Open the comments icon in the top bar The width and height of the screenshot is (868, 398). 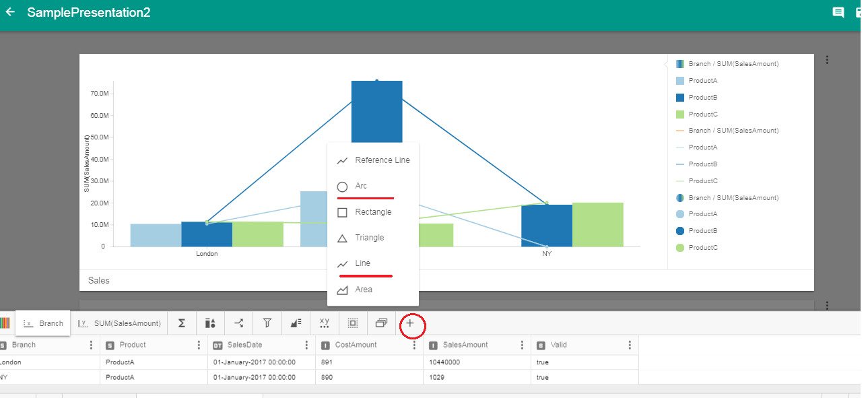click(x=838, y=13)
